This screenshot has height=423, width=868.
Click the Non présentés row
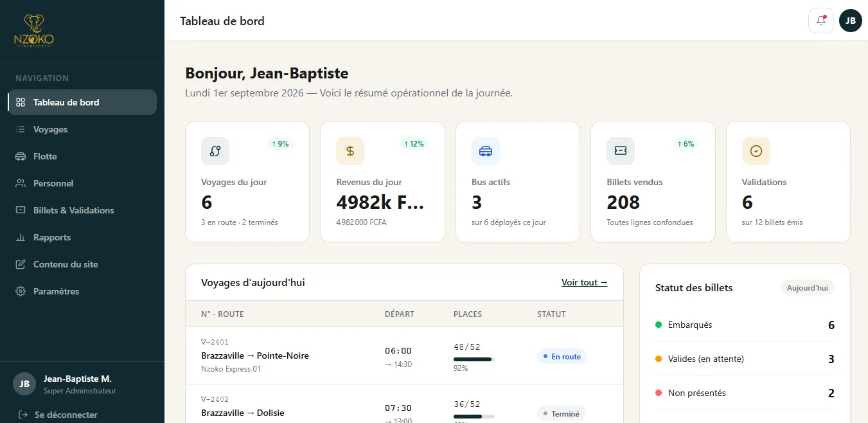(745, 393)
